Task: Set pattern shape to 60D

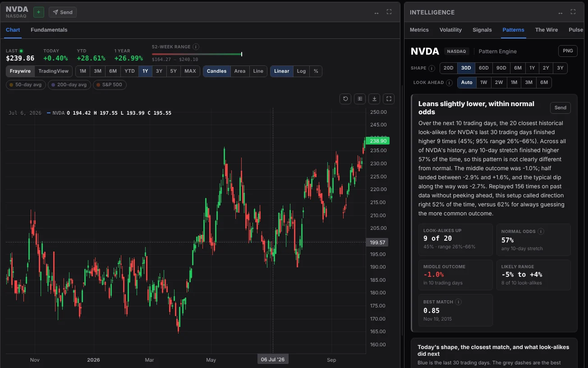Action: click(x=483, y=68)
